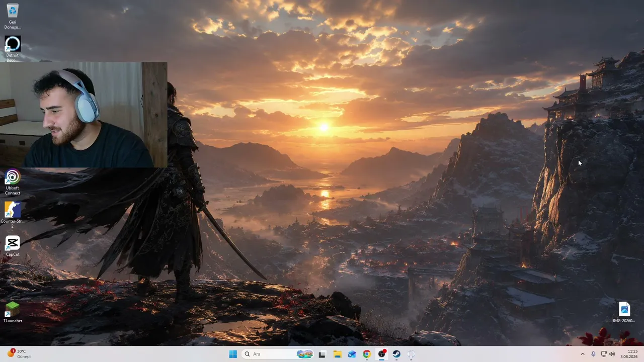The width and height of the screenshot is (644, 362).
Task: Select the Counter-Strike 2 desktop shortcut
Action: click(13, 215)
